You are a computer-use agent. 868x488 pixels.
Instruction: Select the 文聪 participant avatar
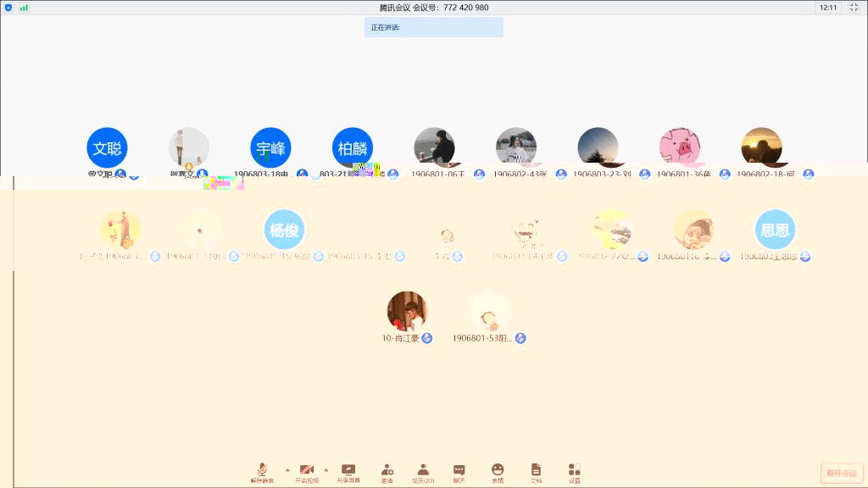click(x=107, y=148)
